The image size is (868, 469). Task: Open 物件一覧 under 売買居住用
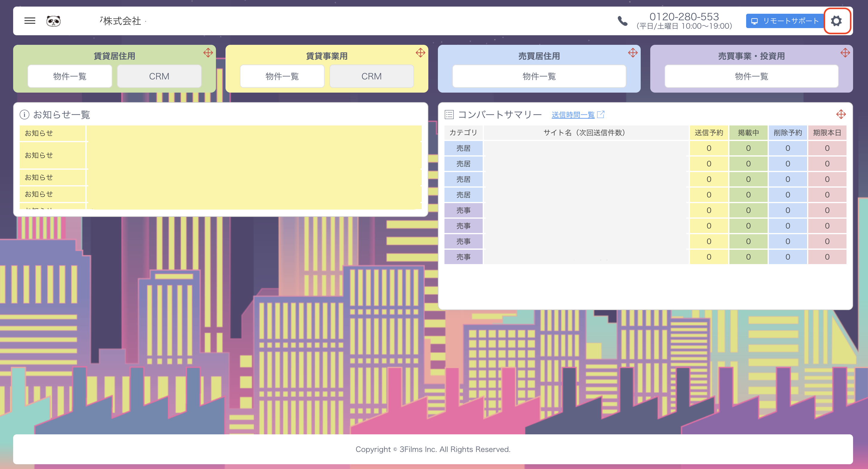(x=539, y=76)
